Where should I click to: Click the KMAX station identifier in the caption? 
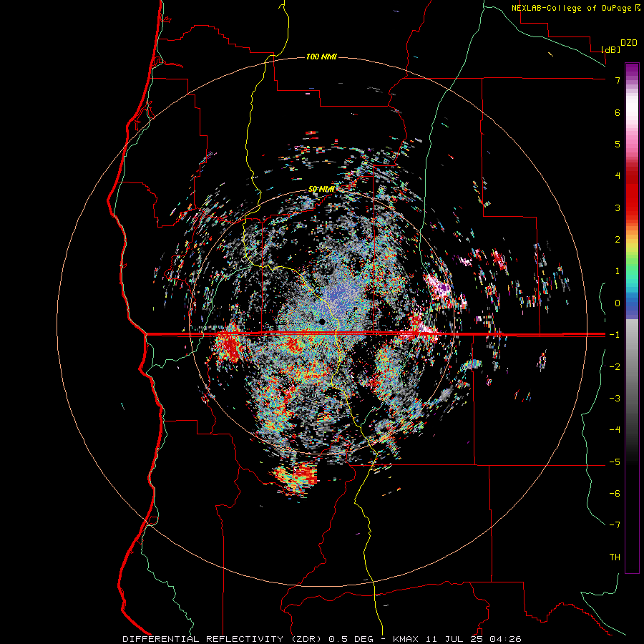pos(406,639)
